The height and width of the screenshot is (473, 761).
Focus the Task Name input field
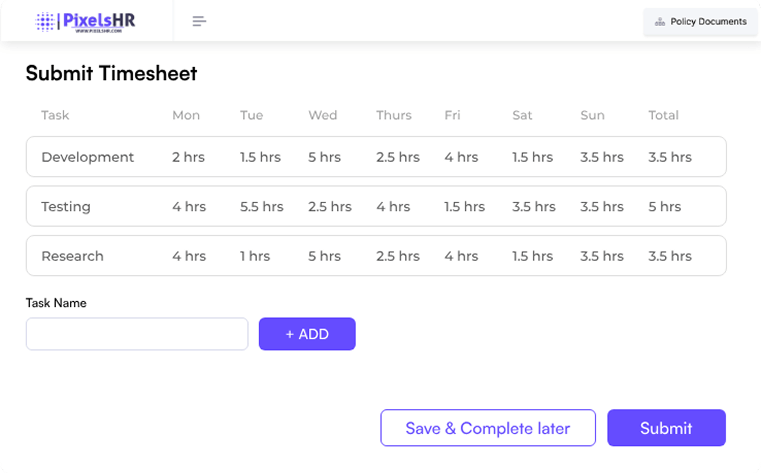pyautogui.click(x=137, y=334)
